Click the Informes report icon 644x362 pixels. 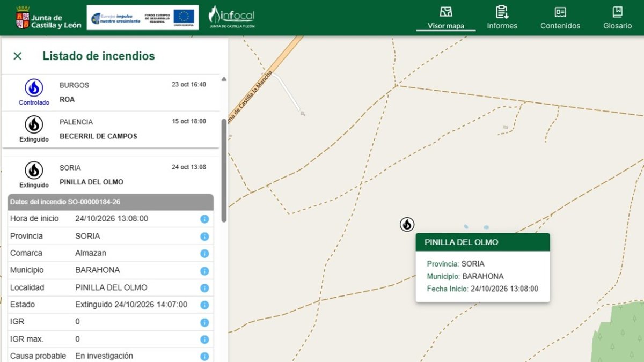[x=502, y=12]
